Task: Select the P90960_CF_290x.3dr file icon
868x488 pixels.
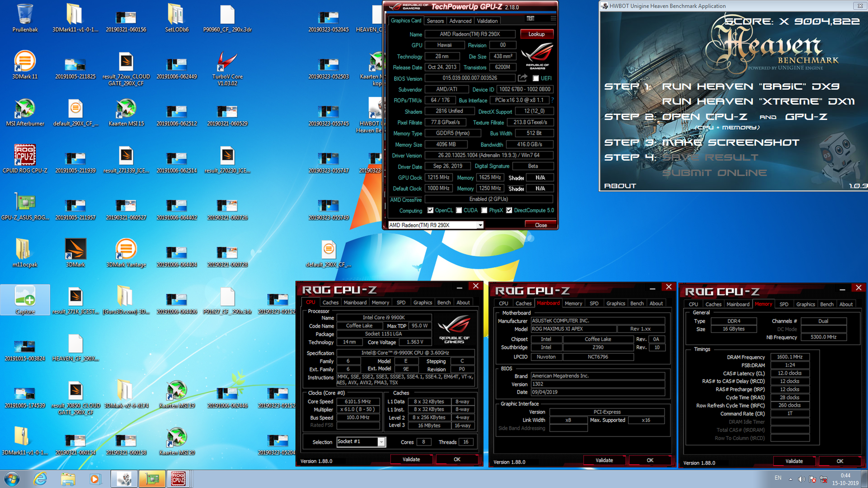Action: click(x=227, y=18)
